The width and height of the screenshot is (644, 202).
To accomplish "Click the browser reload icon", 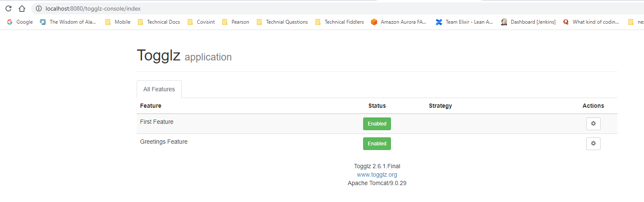I will pos(8,8).
